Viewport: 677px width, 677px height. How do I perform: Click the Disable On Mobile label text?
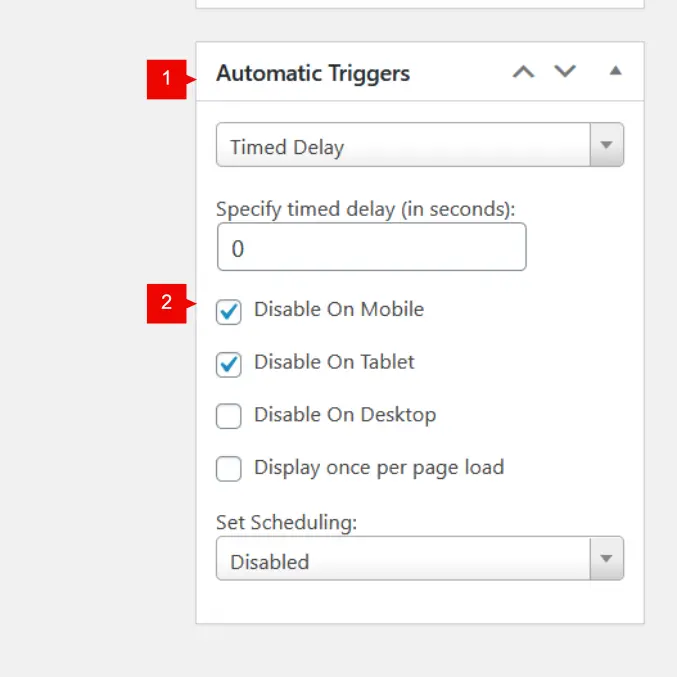tap(339, 310)
